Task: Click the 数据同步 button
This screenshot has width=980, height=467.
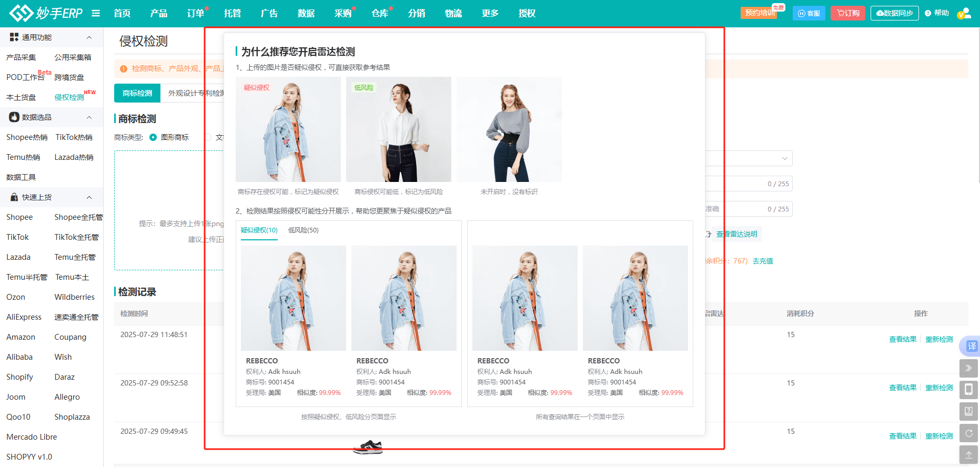Action: coord(894,13)
